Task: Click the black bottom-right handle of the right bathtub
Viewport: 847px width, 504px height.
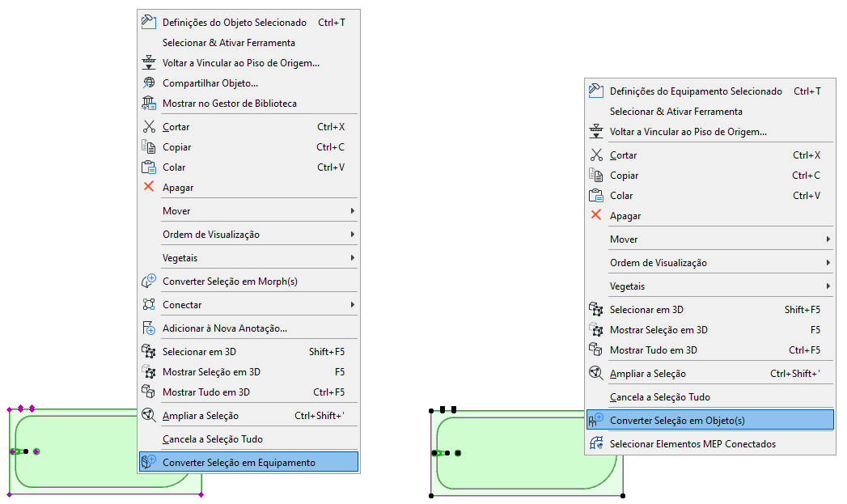Action: coord(623,495)
